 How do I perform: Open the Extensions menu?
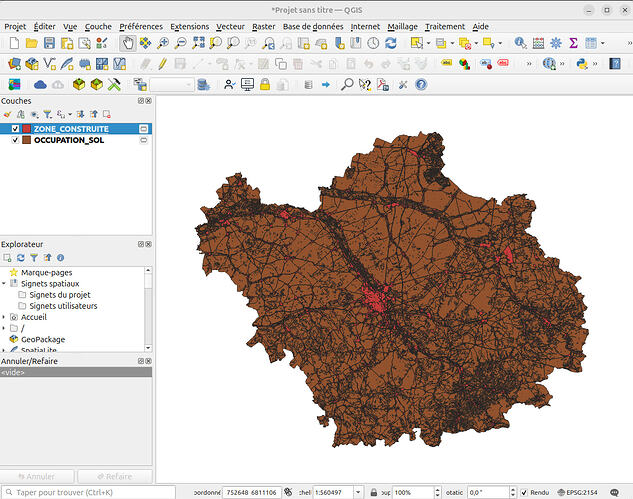pyautogui.click(x=189, y=27)
